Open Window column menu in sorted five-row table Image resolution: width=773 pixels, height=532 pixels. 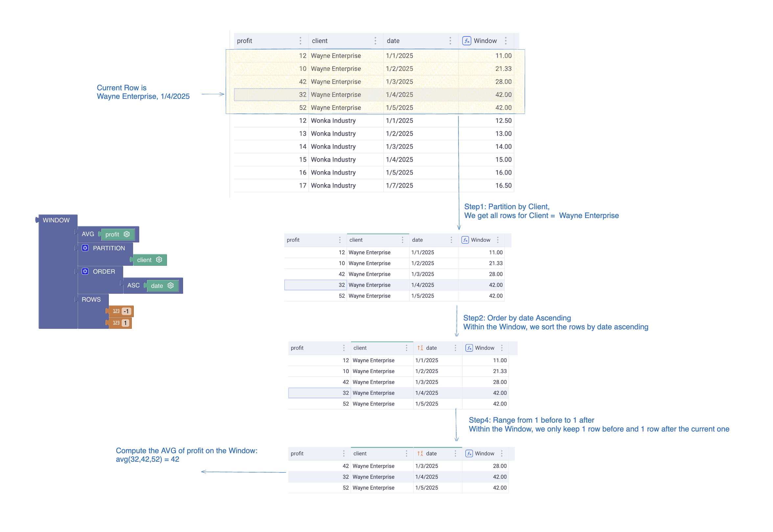502,348
